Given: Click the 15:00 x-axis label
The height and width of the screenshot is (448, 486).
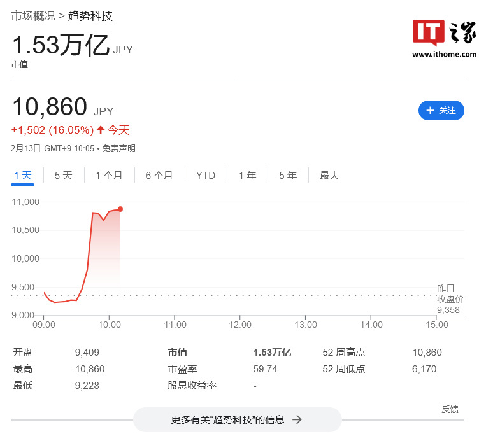Looking at the screenshot, I should (x=437, y=325).
